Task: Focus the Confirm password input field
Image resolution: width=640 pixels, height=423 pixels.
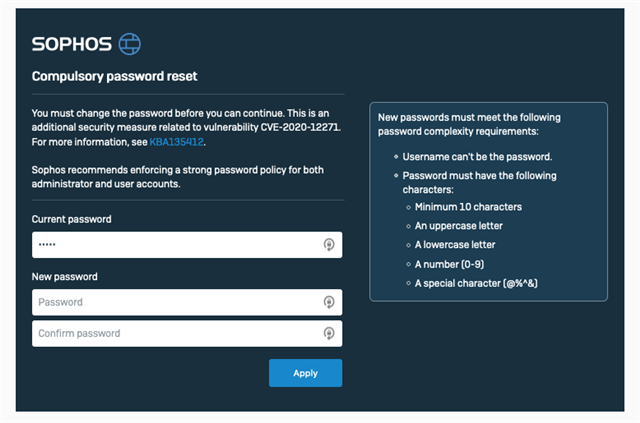Action: 187,333
